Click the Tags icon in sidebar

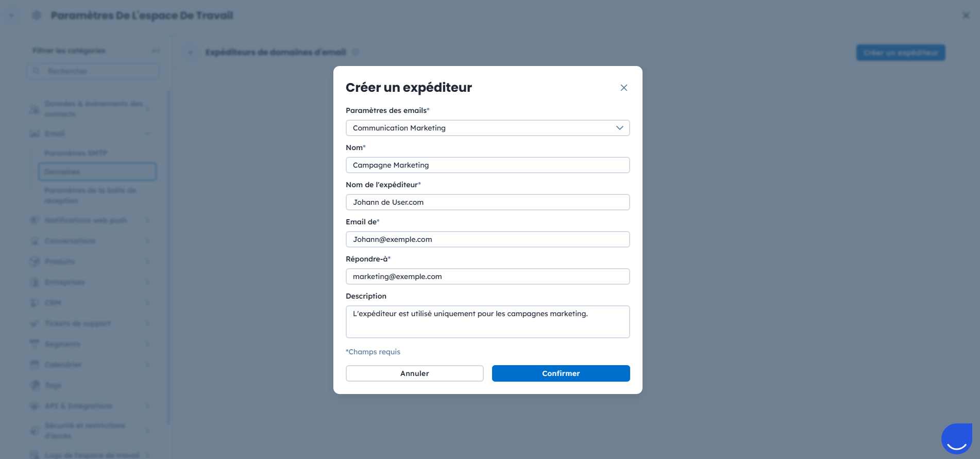pos(35,385)
